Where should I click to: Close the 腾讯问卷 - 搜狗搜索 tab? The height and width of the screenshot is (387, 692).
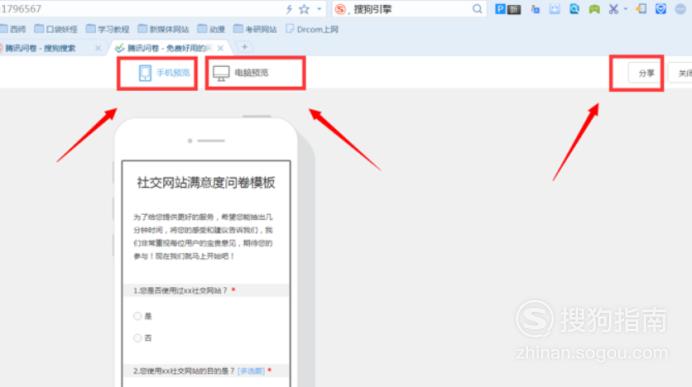98,48
